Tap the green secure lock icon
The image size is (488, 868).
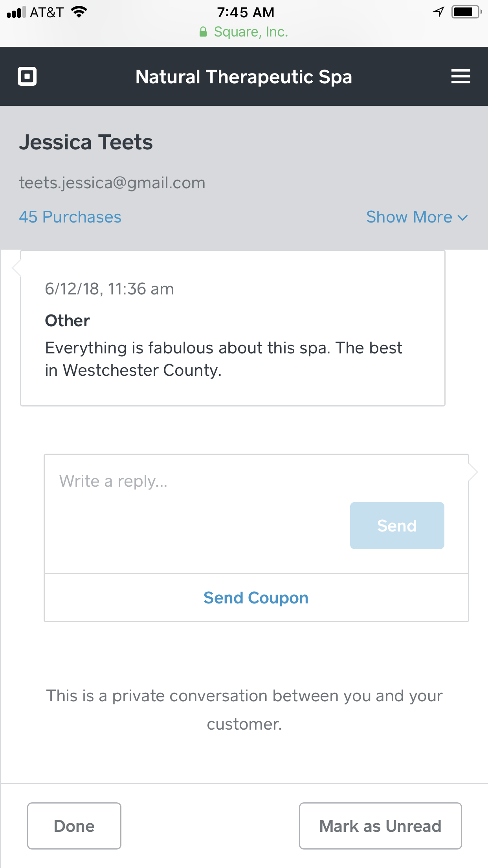(203, 32)
